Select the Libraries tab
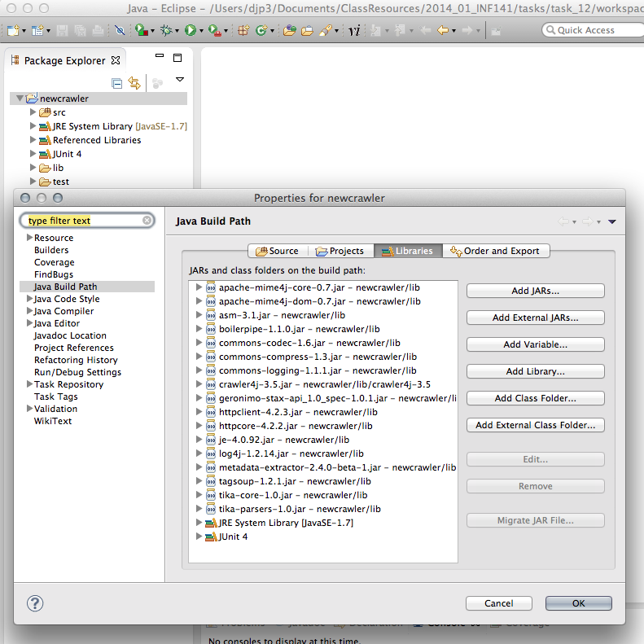 click(408, 251)
